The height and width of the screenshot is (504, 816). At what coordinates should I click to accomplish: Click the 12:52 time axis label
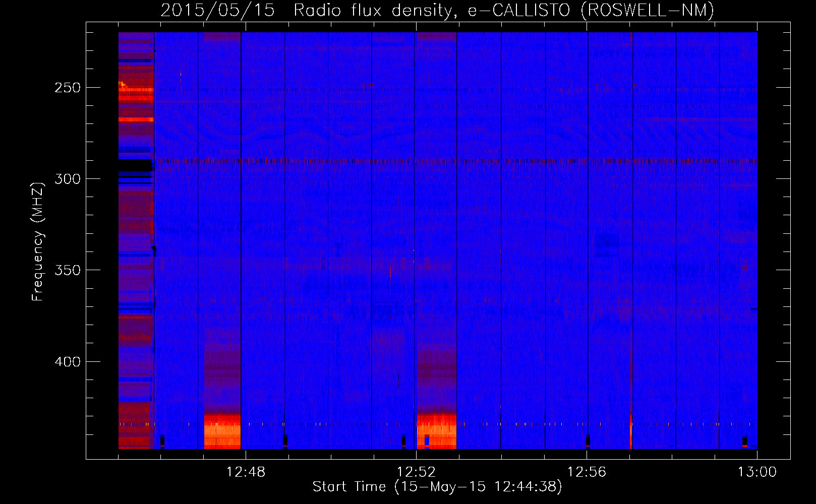[416, 472]
